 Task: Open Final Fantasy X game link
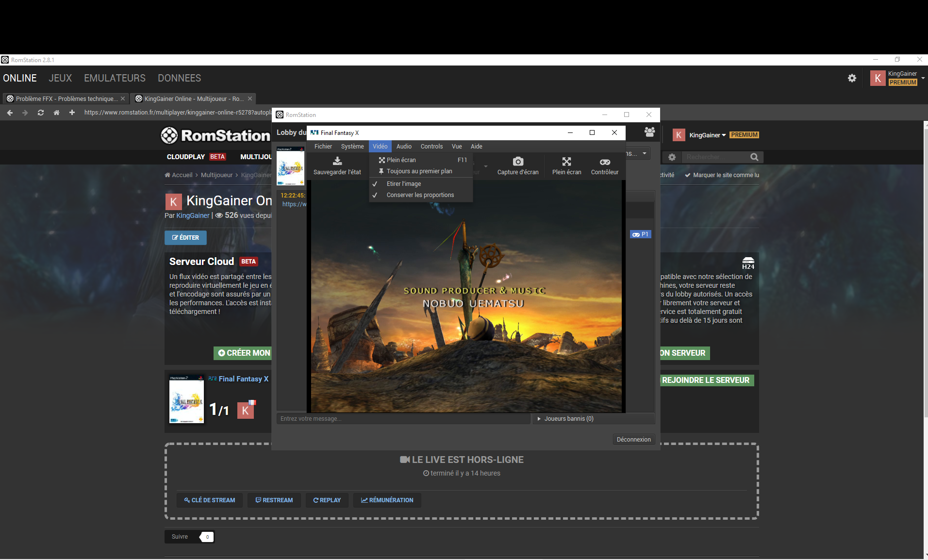[x=243, y=379]
